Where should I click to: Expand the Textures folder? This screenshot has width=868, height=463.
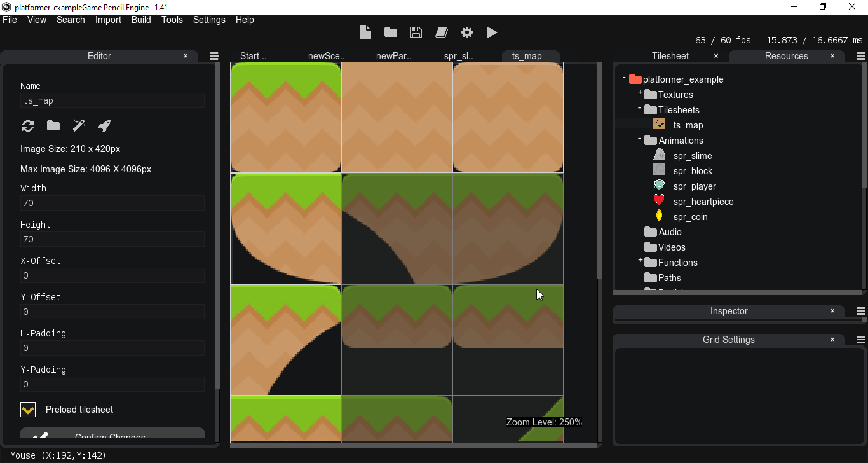[640, 93]
